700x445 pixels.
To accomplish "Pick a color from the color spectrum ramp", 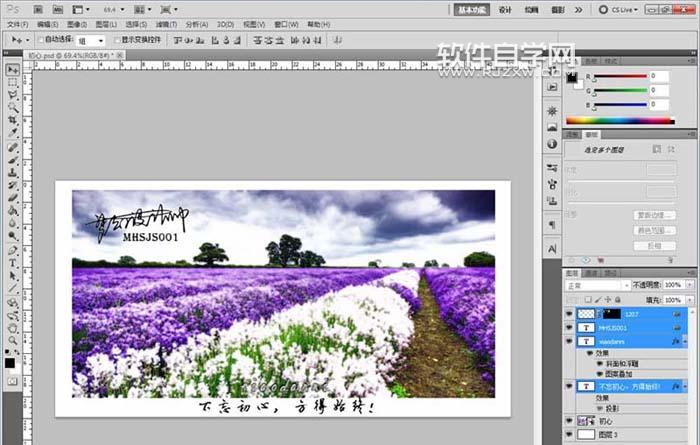I will click(620, 121).
